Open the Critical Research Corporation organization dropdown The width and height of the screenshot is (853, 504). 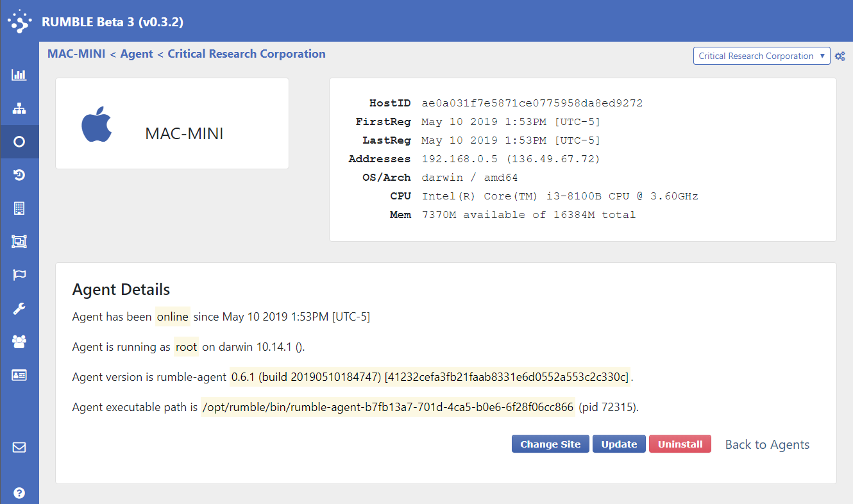(761, 56)
